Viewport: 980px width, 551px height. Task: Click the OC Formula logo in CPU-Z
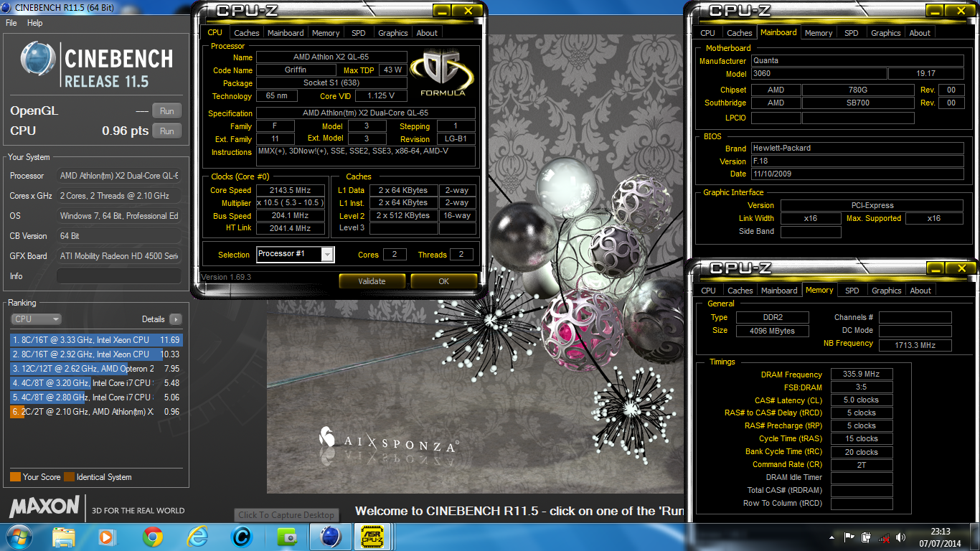pos(442,74)
